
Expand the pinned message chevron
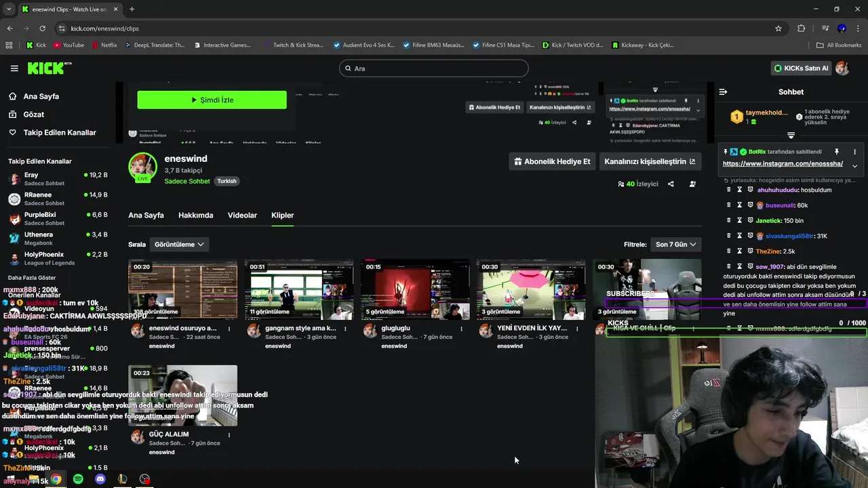[x=854, y=165]
